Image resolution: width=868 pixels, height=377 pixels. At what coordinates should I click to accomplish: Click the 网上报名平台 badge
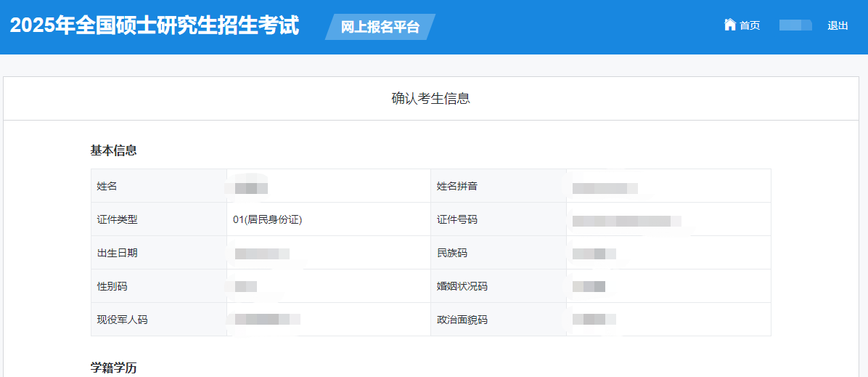[x=380, y=27]
